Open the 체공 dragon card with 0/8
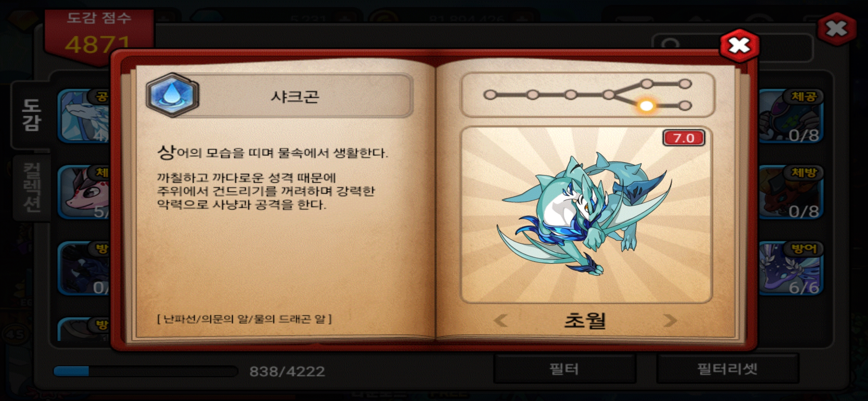 point(791,116)
